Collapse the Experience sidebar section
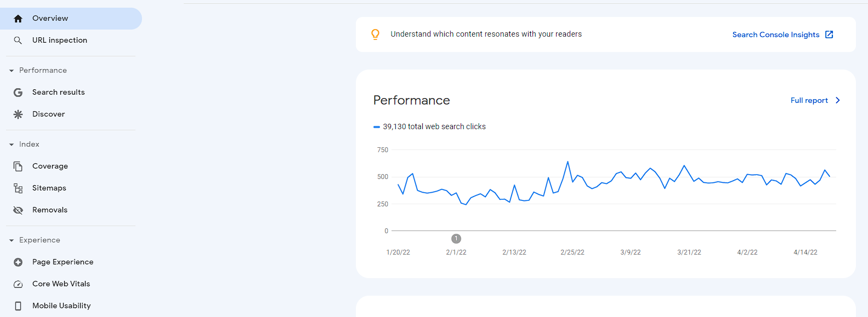868x317 pixels. (x=12, y=240)
